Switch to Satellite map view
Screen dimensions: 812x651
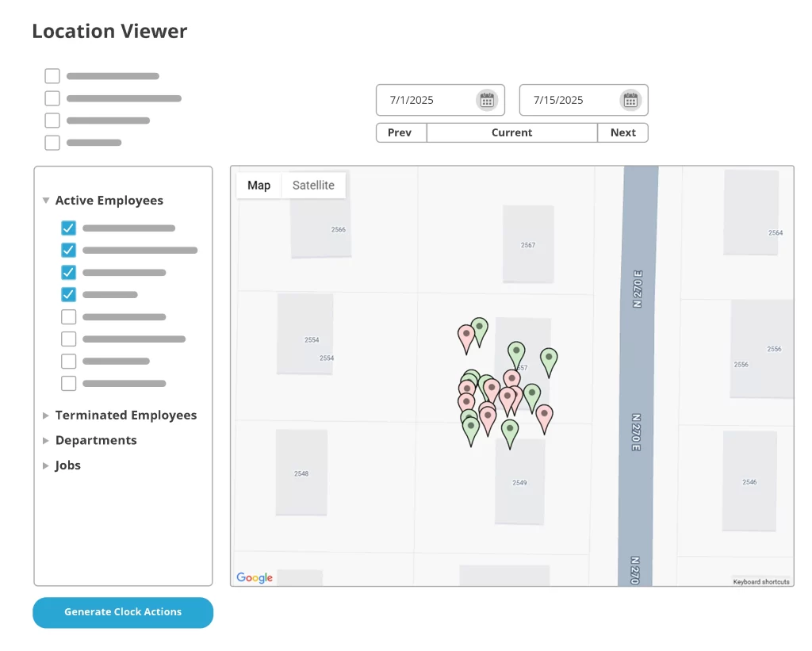coord(313,186)
